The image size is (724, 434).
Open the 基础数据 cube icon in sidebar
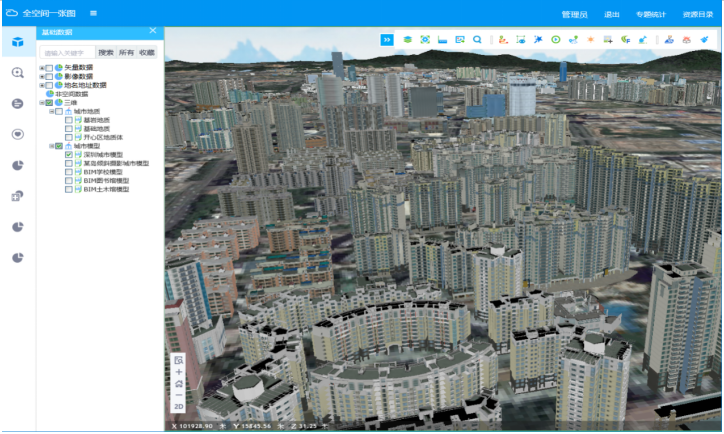pyautogui.click(x=18, y=42)
